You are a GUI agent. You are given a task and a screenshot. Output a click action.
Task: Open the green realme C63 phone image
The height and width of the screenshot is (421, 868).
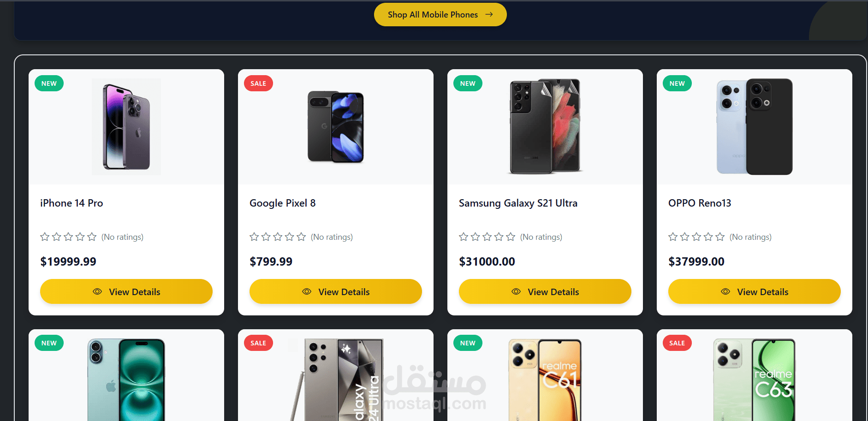pos(755,380)
